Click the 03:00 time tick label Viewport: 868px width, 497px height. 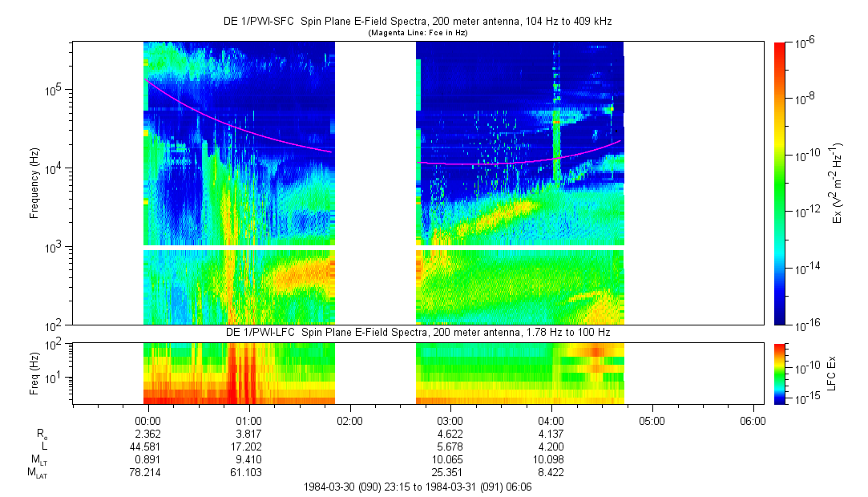(x=450, y=420)
